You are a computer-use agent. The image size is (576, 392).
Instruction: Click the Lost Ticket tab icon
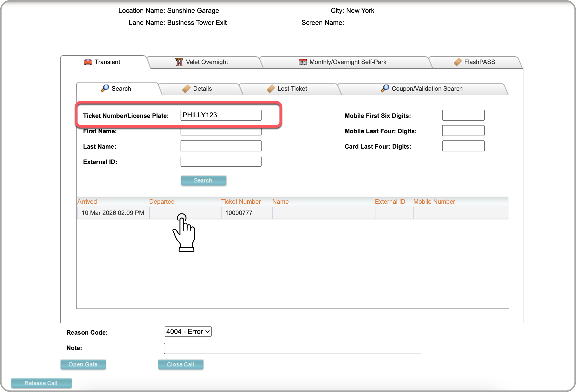(271, 89)
